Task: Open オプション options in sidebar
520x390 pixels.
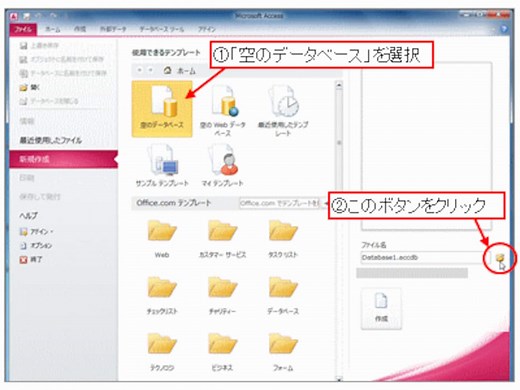Action: 36,246
